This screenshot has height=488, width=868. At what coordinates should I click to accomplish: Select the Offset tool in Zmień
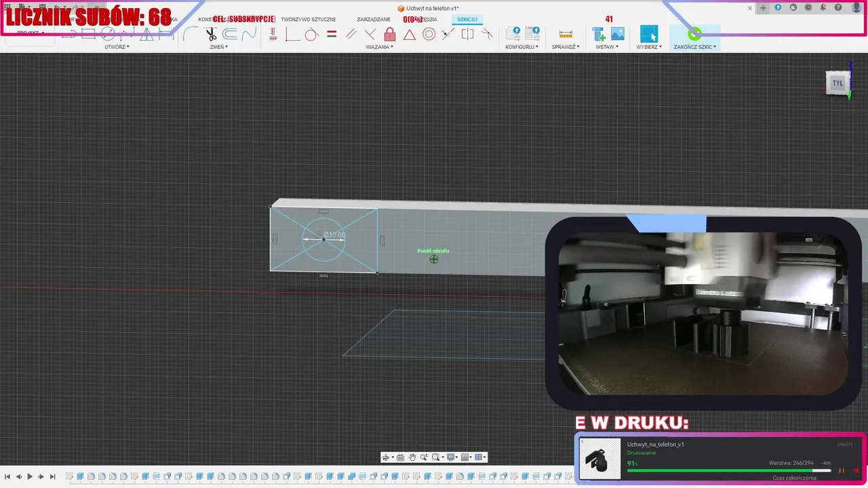click(x=230, y=34)
